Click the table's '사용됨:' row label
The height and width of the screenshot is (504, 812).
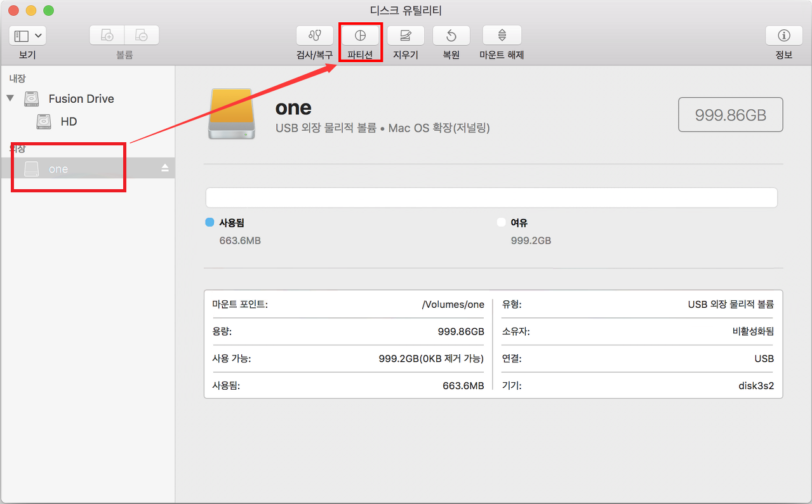pyautogui.click(x=226, y=385)
